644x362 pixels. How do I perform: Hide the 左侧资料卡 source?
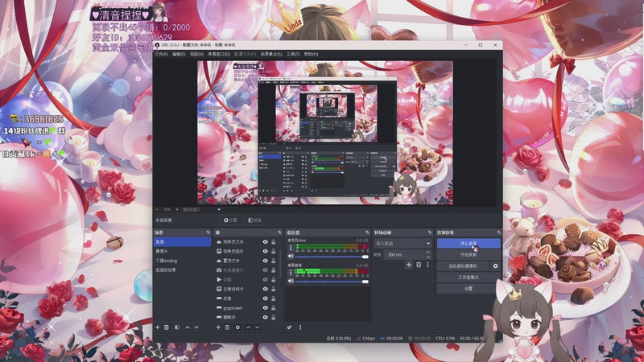coord(266,289)
